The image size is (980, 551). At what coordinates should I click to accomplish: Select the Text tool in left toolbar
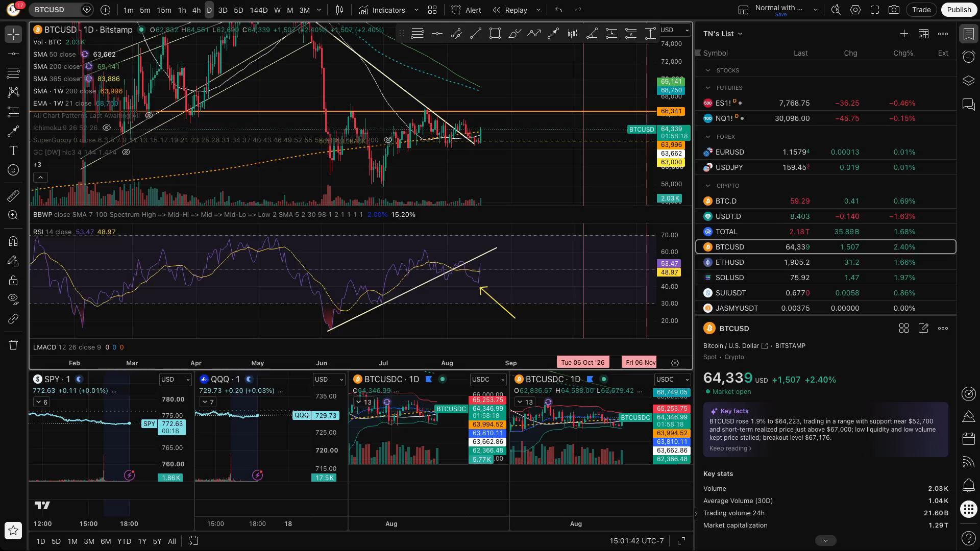click(13, 151)
